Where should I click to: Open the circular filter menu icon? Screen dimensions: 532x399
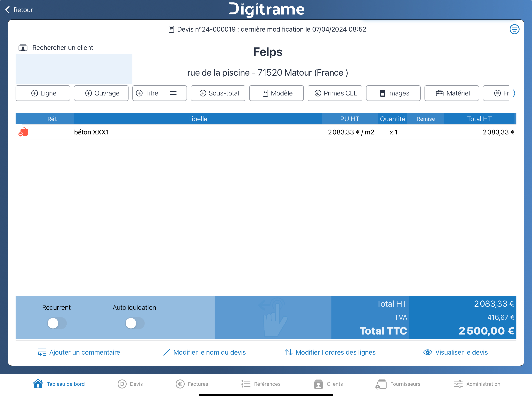pyautogui.click(x=514, y=29)
